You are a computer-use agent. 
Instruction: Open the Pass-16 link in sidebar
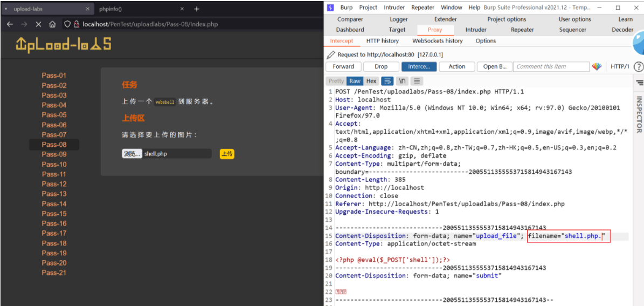54,224
